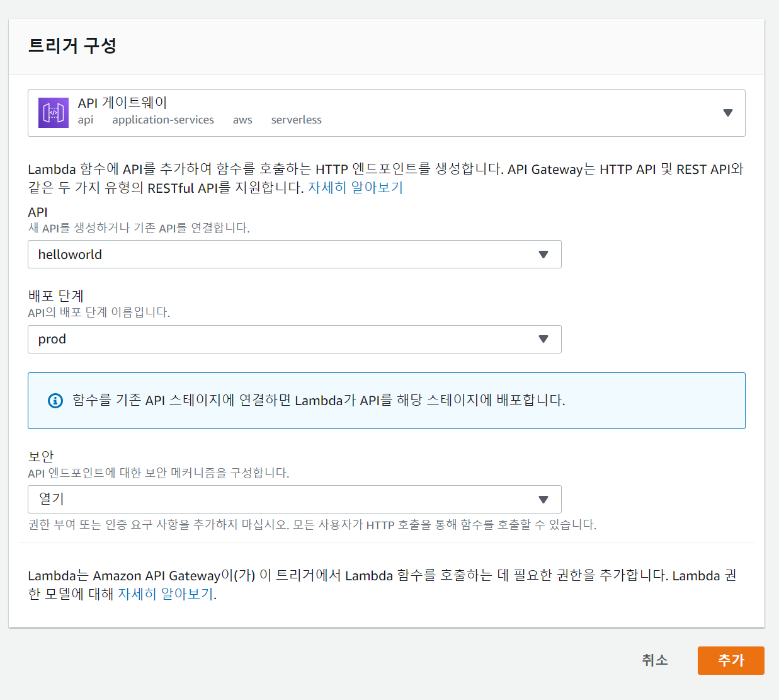Click the info icon in the blue notice
The width and height of the screenshot is (779, 700).
coord(55,401)
